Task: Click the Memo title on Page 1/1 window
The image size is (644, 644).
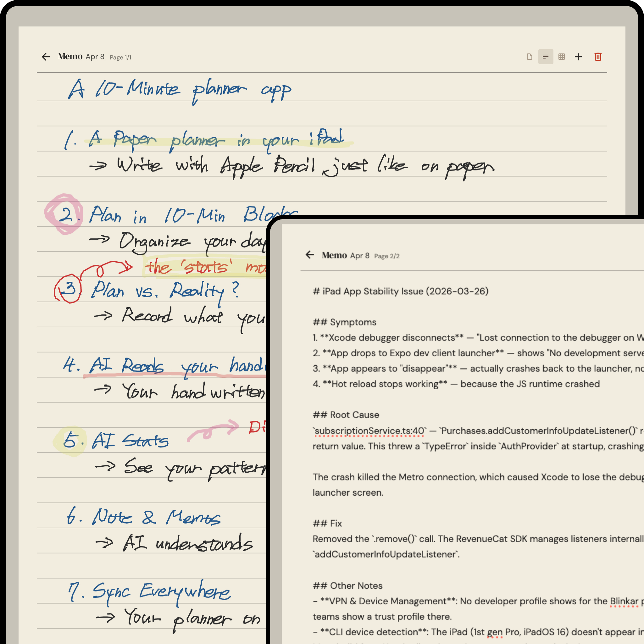Action: coord(70,56)
